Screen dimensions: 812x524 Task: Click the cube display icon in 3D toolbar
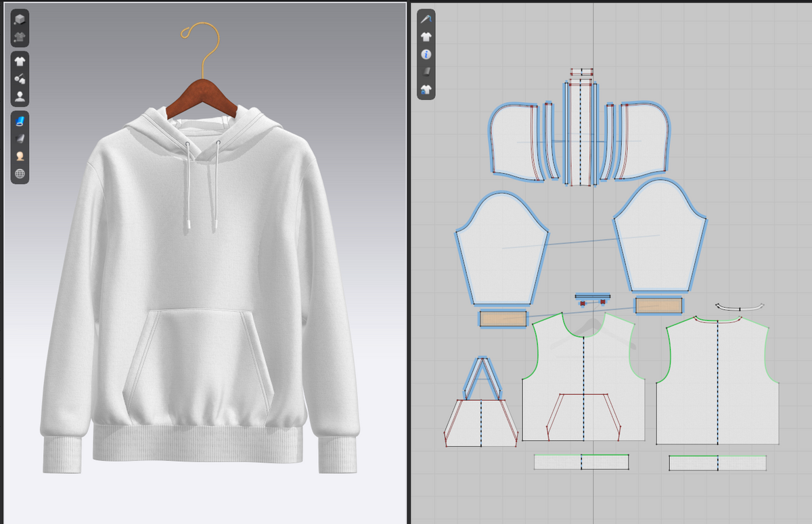[20, 20]
